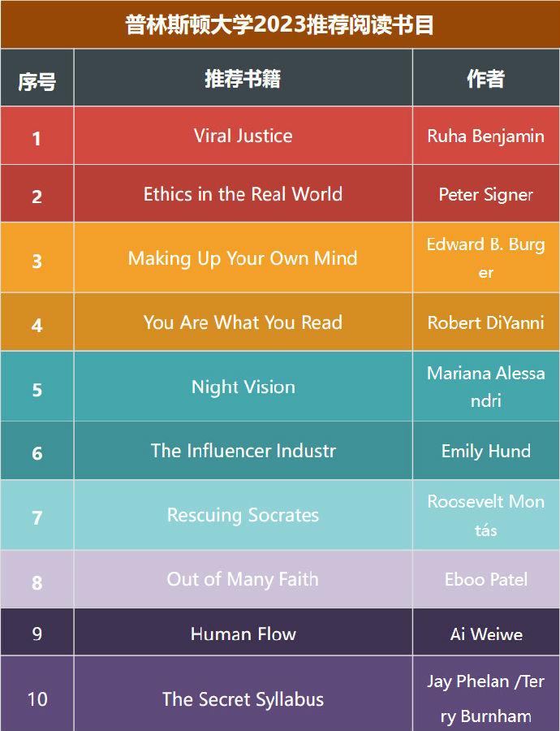Select the 序号 column header
Viewport: 560px width, 731px height.
click(37, 80)
